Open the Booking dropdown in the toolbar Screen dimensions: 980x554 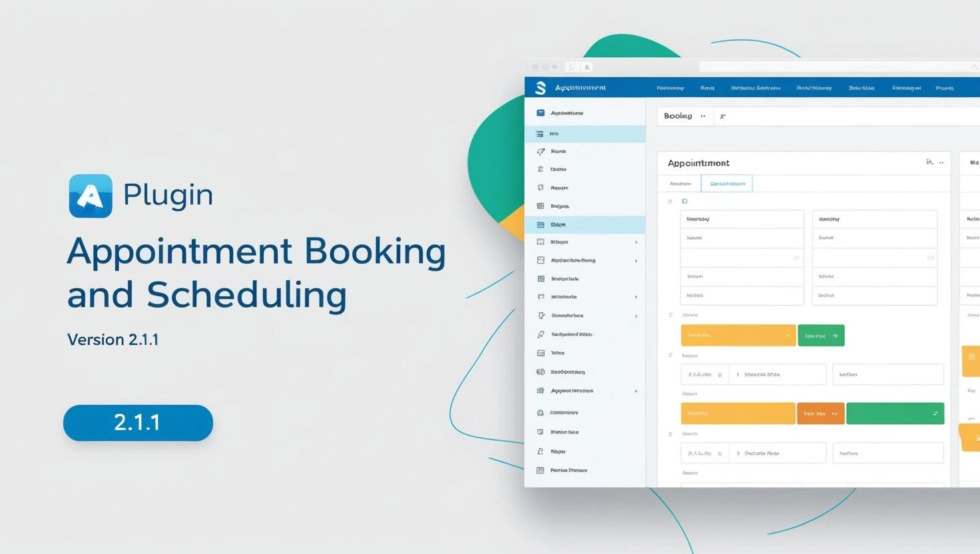click(684, 116)
